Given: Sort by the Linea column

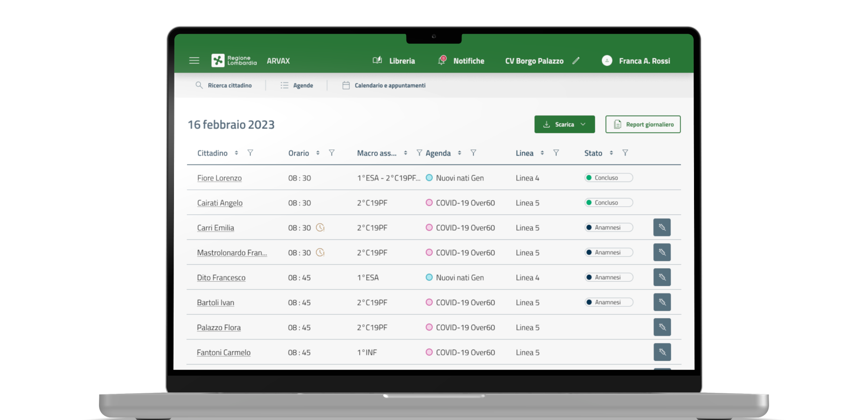Looking at the screenshot, I should click(542, 153).
